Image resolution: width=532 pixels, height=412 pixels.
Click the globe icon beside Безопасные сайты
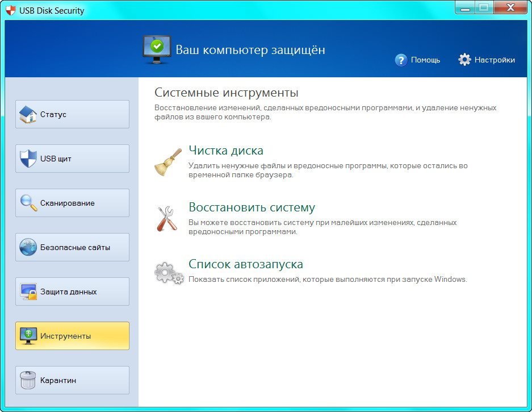pyautogui.click(x=28, y=247)
